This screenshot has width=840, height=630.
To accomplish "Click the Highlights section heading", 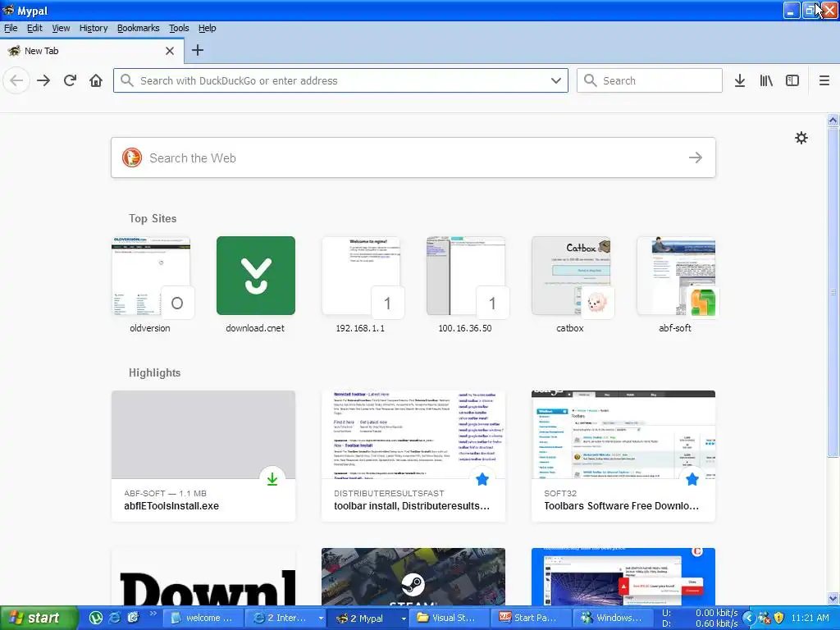I will pos(155,373).
